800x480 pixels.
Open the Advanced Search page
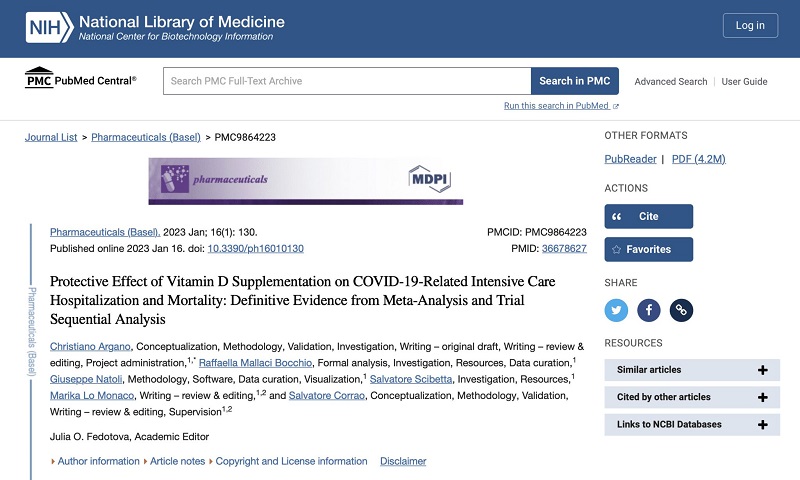pos(670,82)
